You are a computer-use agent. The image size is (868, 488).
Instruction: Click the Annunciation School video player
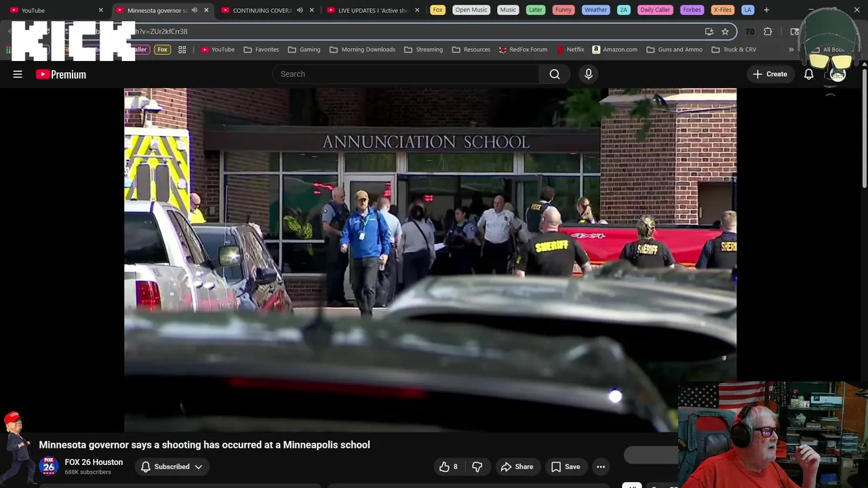430,260
